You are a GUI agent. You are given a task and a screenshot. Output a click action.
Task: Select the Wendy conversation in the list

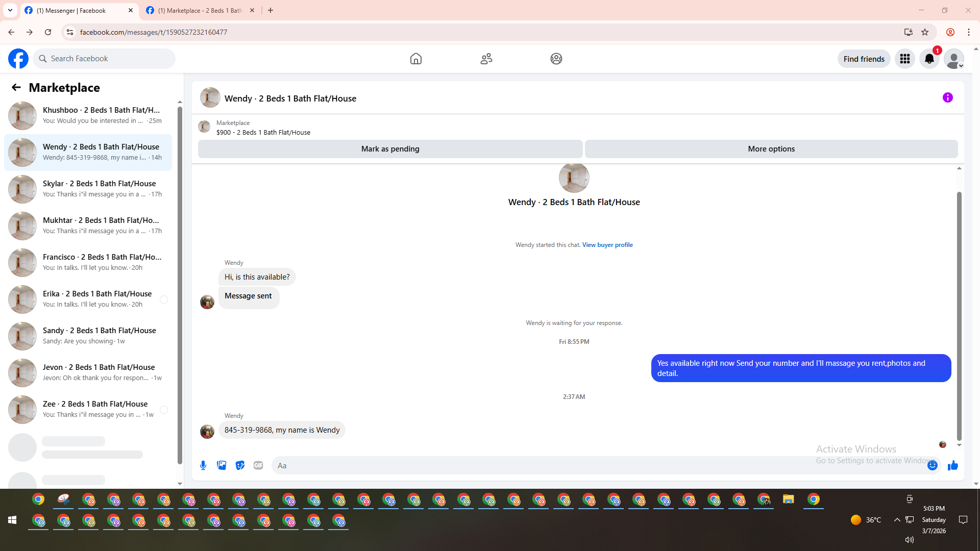coord(88,152)
